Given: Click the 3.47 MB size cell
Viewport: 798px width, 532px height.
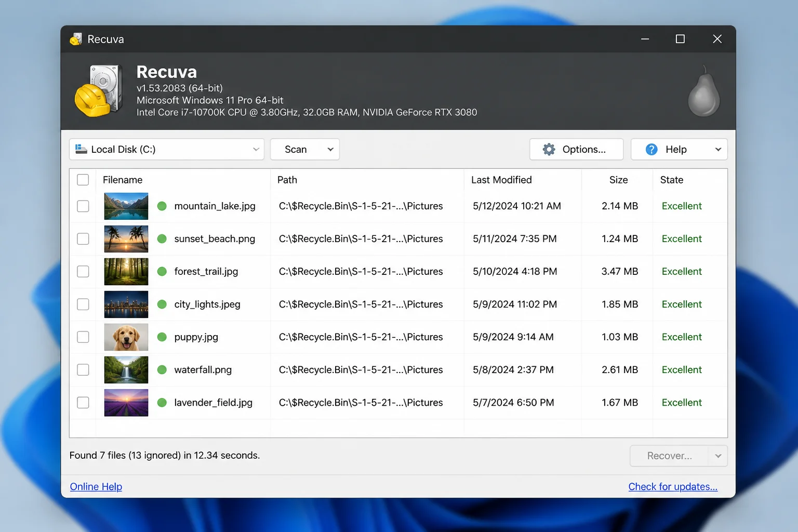Looking at the screenshot, I should 619,272.
